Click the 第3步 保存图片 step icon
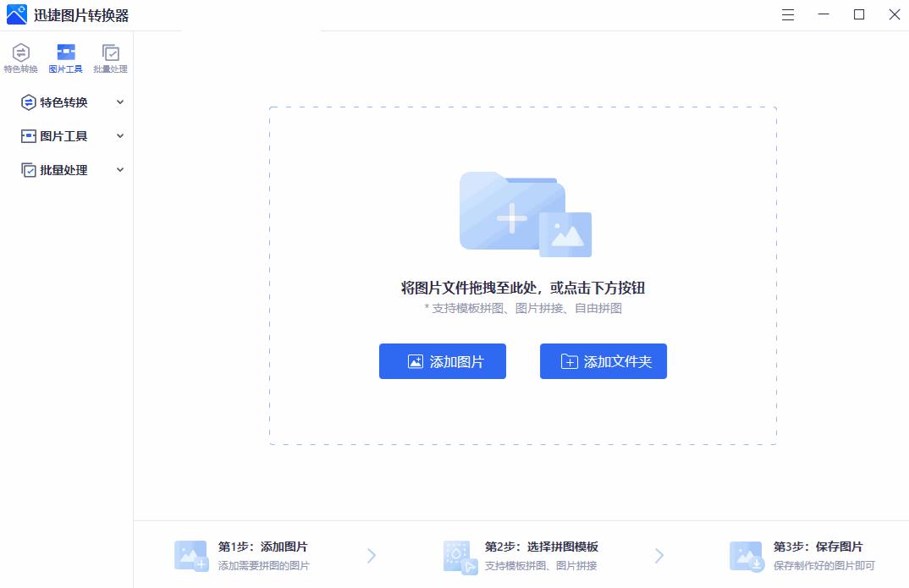909x588 pixels. [748, 555]
